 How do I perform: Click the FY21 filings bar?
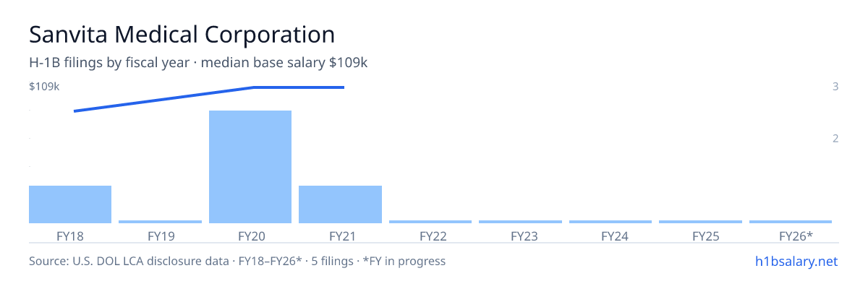[340, 204]
